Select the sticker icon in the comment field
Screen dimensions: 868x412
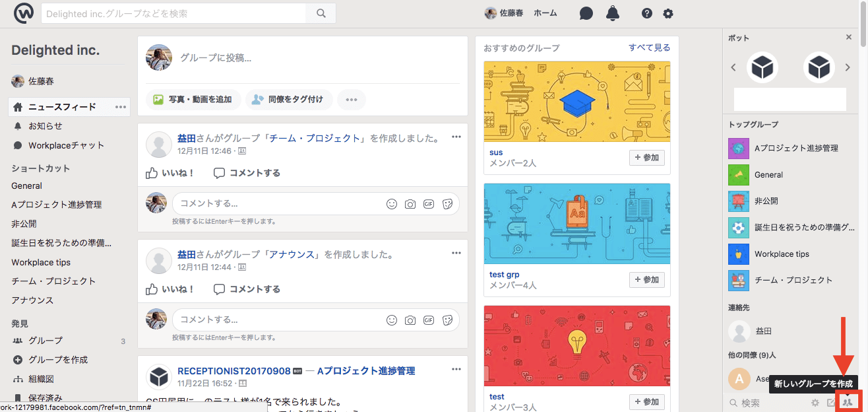447,203
